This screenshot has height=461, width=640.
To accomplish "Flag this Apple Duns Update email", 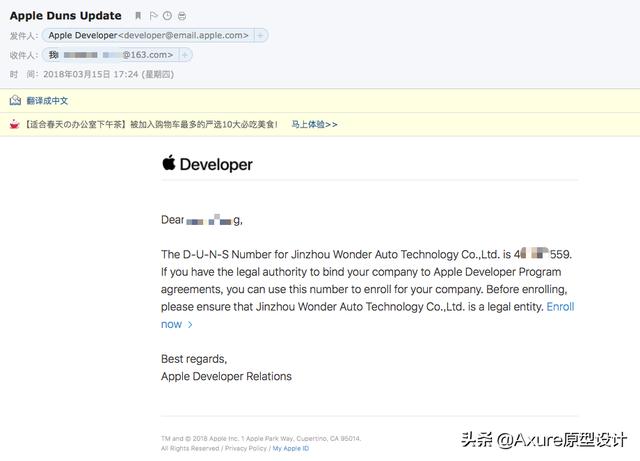I will 153,16.
